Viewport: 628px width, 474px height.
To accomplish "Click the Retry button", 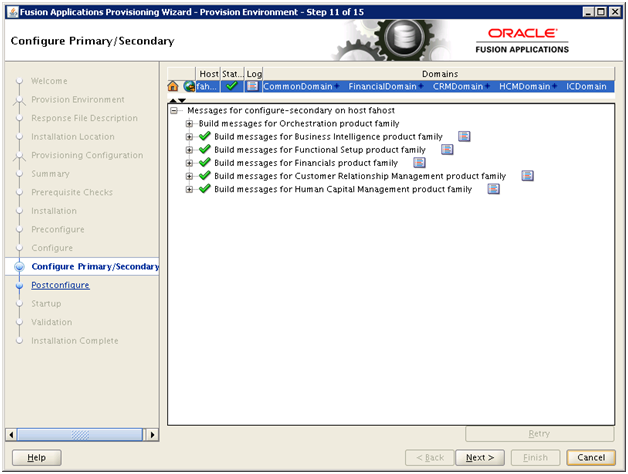I will coord(539,434).
